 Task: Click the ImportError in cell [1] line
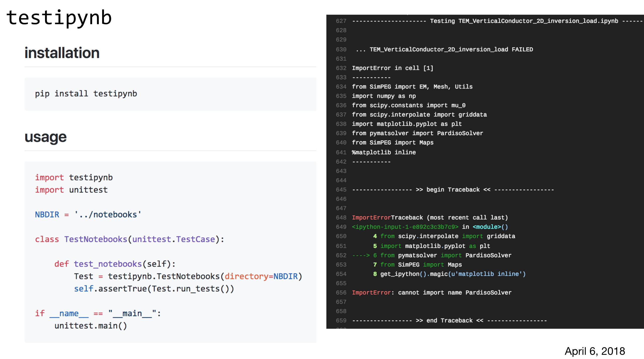pos(392,68)
